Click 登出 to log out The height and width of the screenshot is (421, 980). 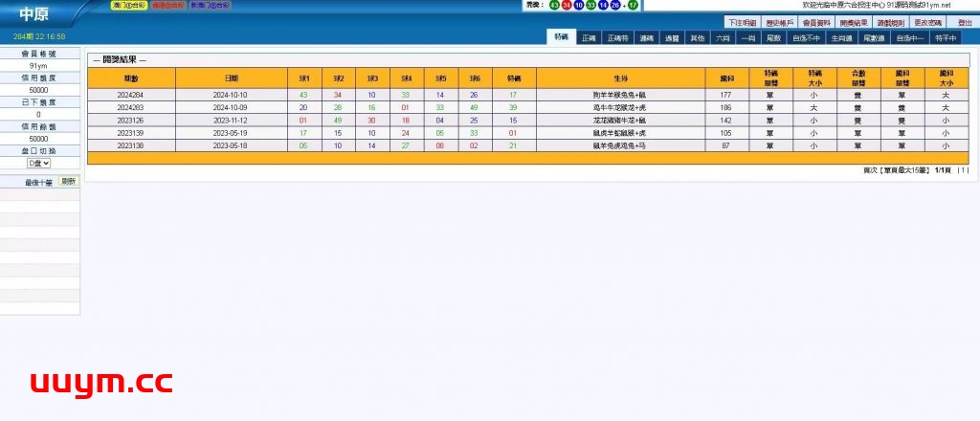964,22
